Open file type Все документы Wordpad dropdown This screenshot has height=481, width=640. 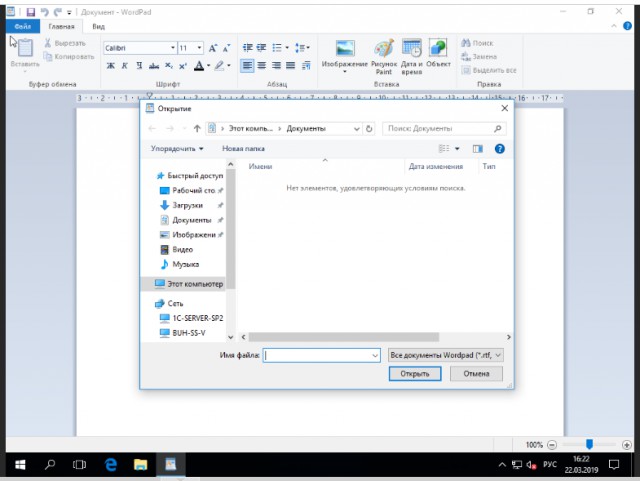click(x=445, y=355)
